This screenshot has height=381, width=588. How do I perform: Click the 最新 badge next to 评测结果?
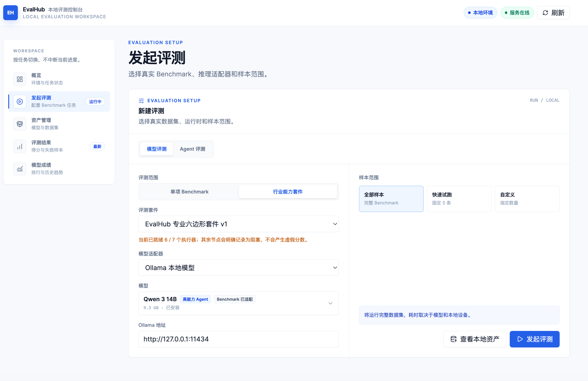[x=97, y=146]
